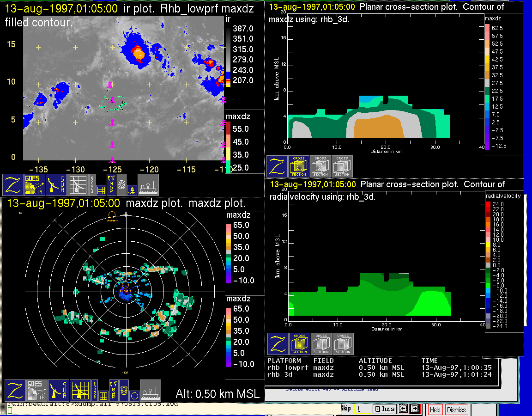Image resolution: width=532 pixels, height=416 pixels.
Task: Toggle the range rings icon in the maxdz plot
Action: pos(123,390)
